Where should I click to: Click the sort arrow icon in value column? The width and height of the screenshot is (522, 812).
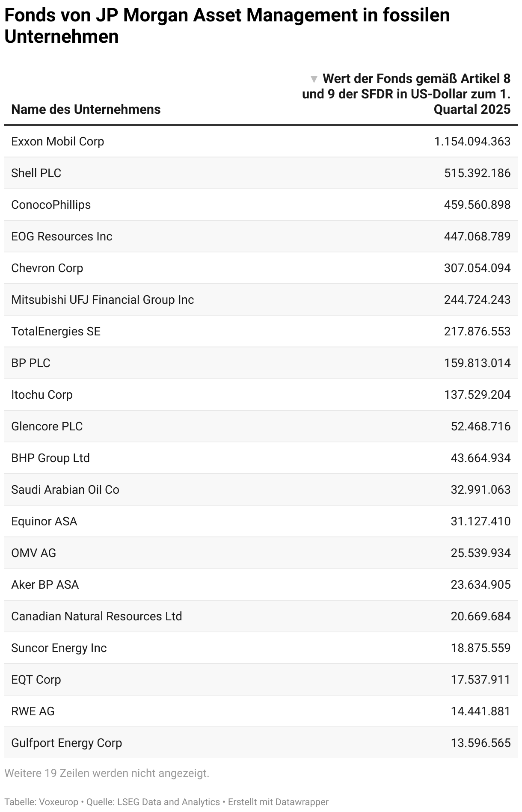click(314, 79)
